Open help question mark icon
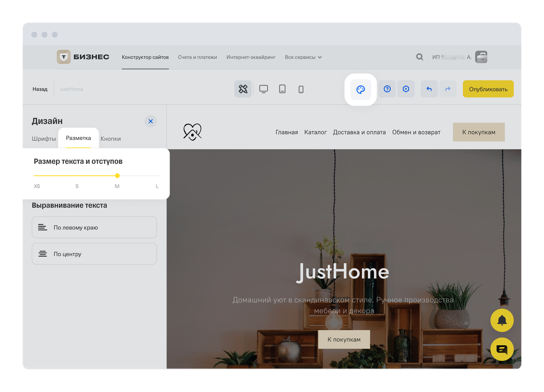 [387, 89]
